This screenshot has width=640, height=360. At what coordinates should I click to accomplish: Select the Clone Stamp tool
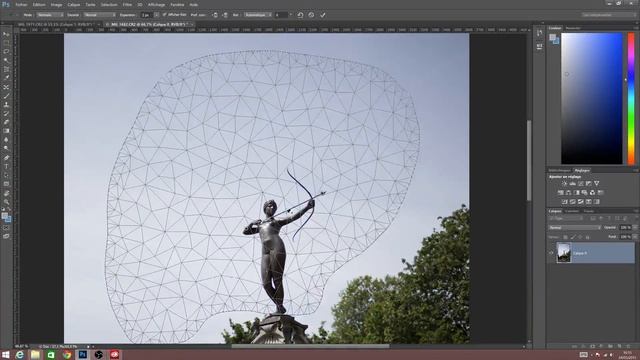(x=6, y=104)
